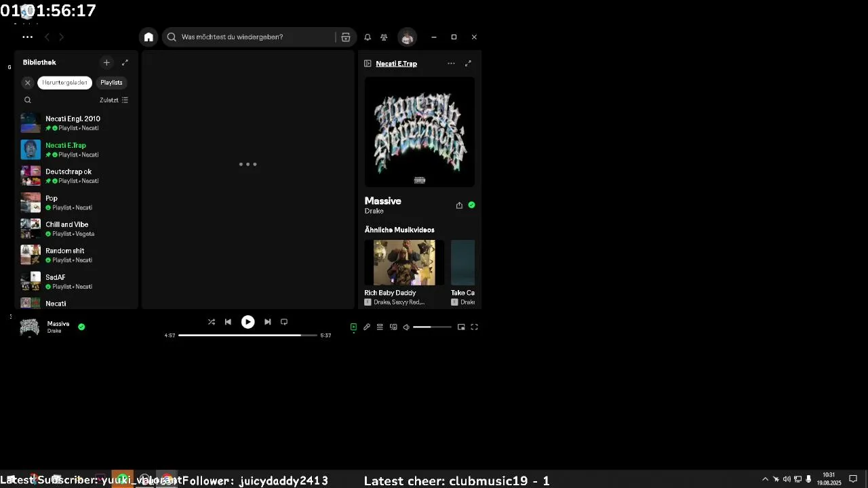Open the Rich Baby Daddy title
The height and width of the screenshot is (488, 868).
point(390,293)
